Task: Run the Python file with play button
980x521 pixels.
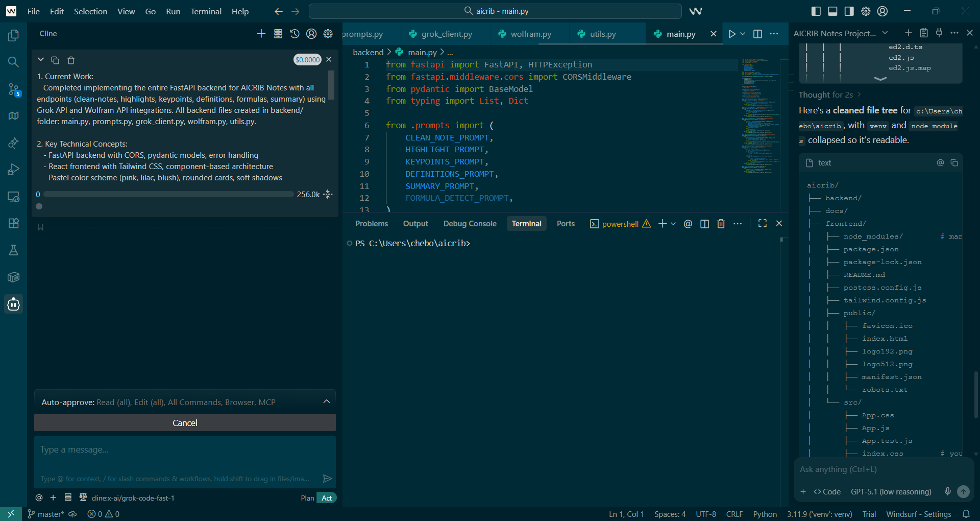Action: point(731,34)
